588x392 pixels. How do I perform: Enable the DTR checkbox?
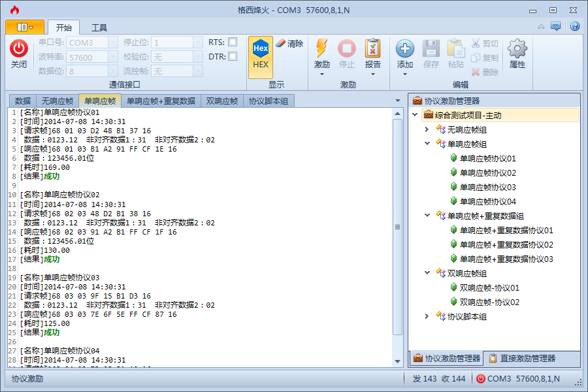click(x=233, y=56)
